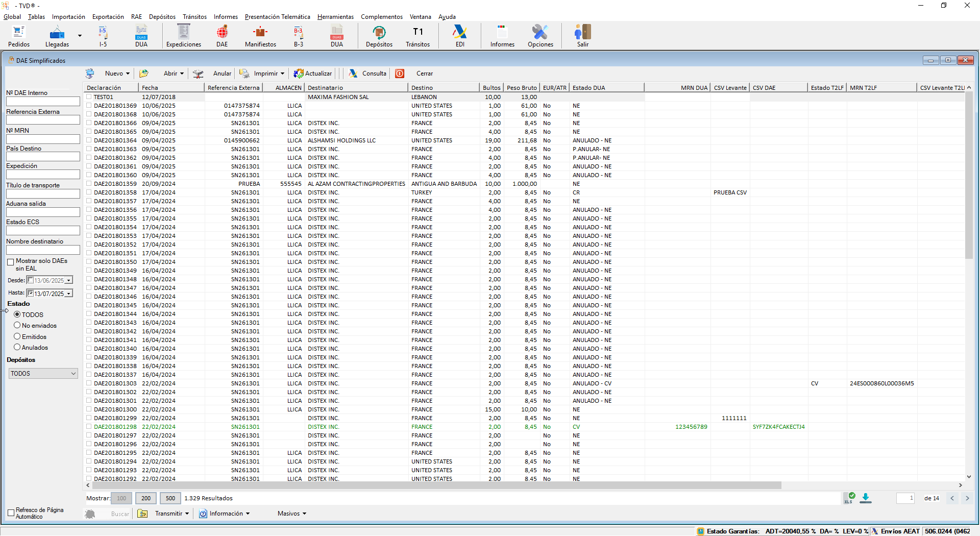Click the Nº DAE Interno input field
The image size is (980, 536).
(x=43, y=102)
